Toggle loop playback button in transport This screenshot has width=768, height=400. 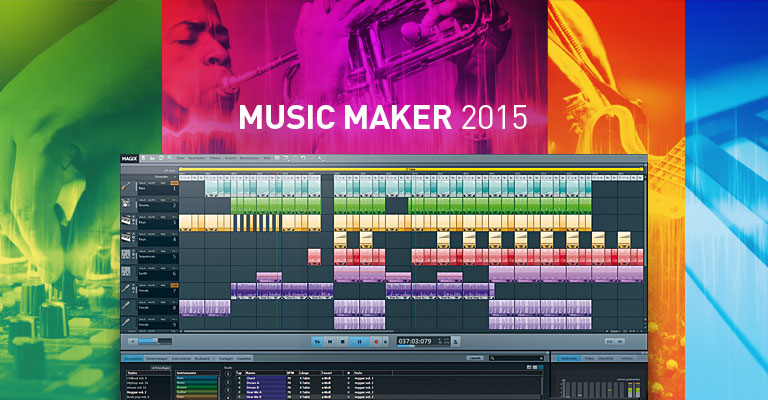(317, 342)
